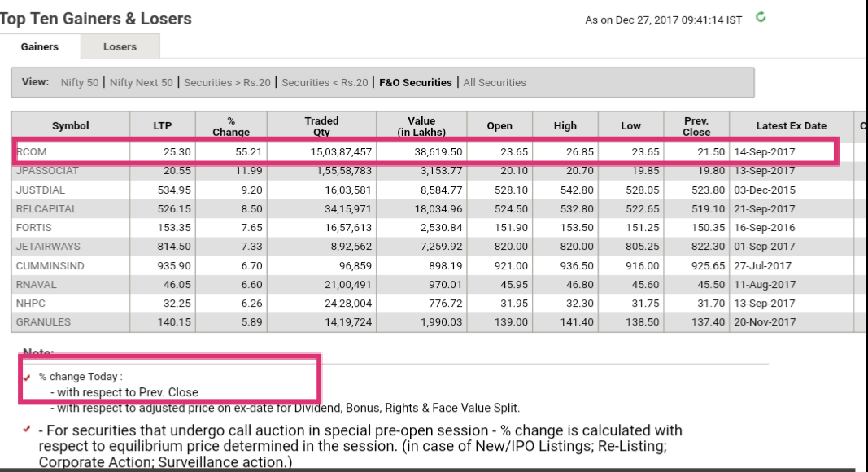Click RNAVAL low value 45.60

645,285
